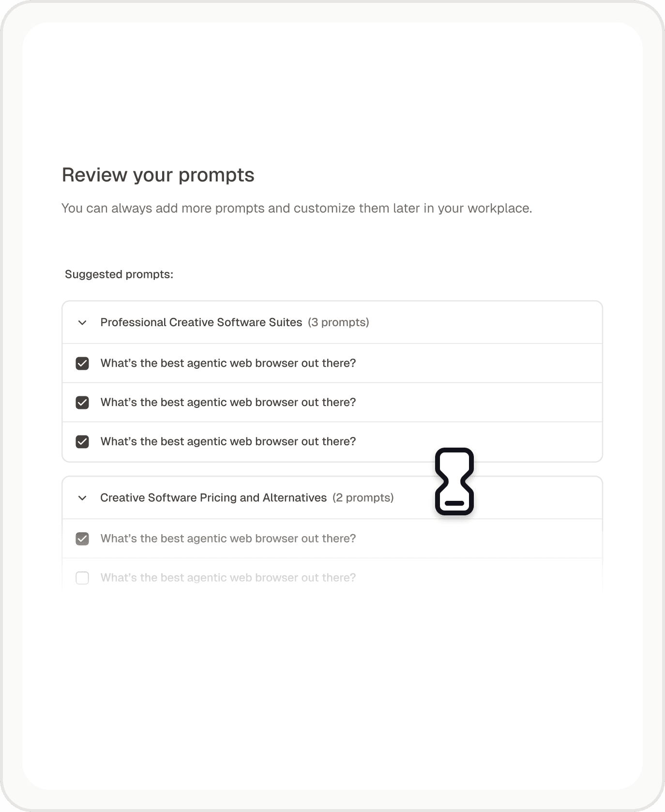Uncheck the third prompt checkbox in first group

pyautogui.click(x=82, y=441)
